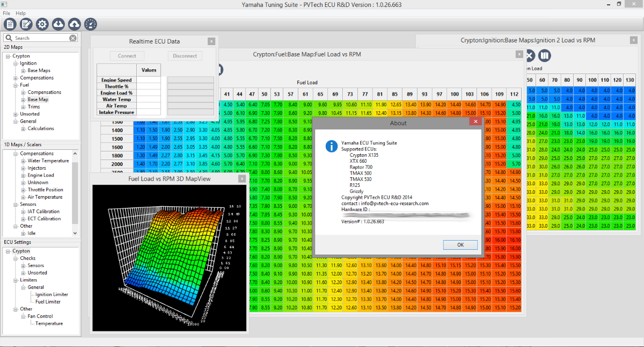Open the File menu

click(x=6, y=13)
